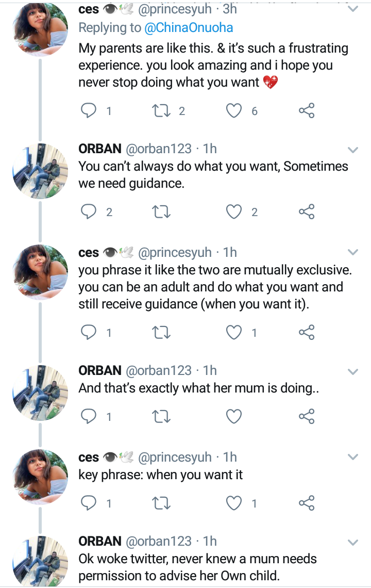The image size is (371, 588).
Task: Click the retweet icon on ces's key phrase tweet
Action: point(162,502)
